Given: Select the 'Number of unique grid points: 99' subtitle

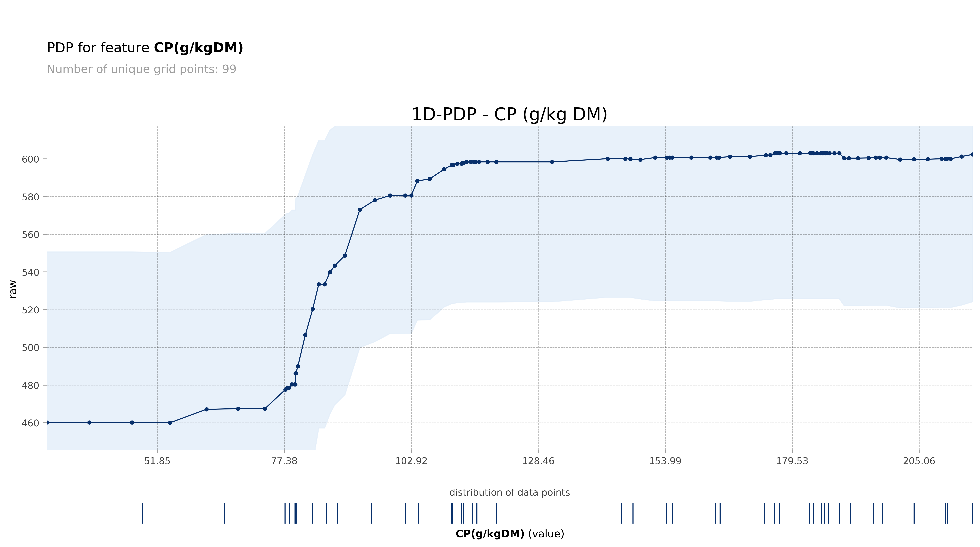Looking at the screenshot, I should [x=142, y=69].
